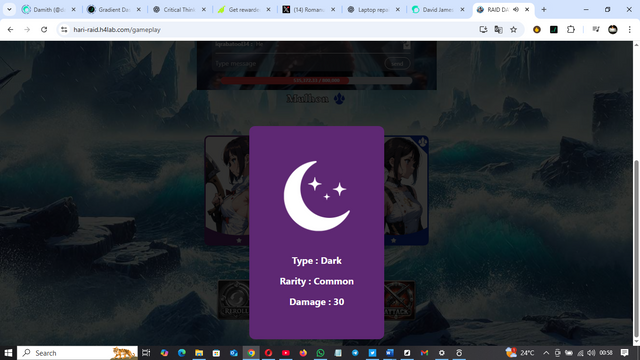Open Microsoft Edge from taskbar
640x360 pixels.
(x=182, y=353)
